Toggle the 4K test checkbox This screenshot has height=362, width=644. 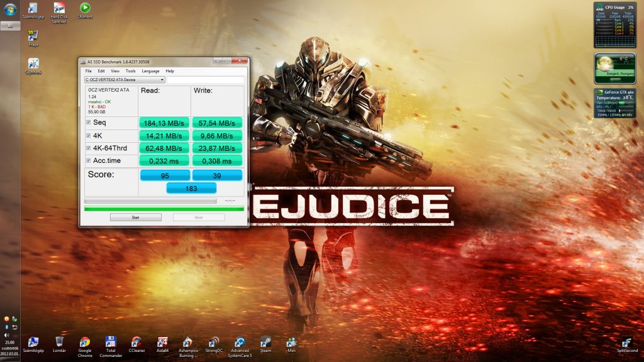(x=88, y=136)
